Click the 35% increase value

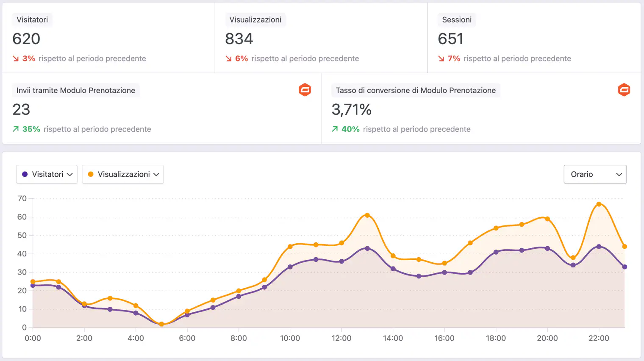point(31,129)
